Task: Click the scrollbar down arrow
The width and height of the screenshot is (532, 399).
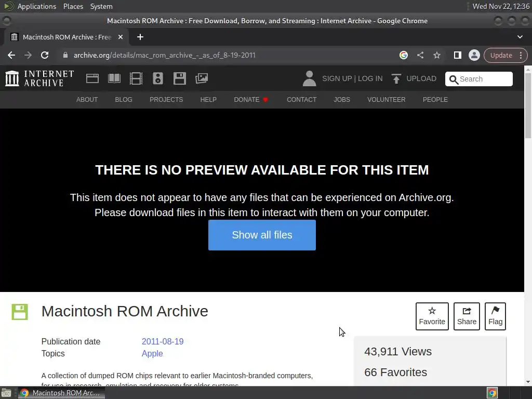Action: (528, 382)
